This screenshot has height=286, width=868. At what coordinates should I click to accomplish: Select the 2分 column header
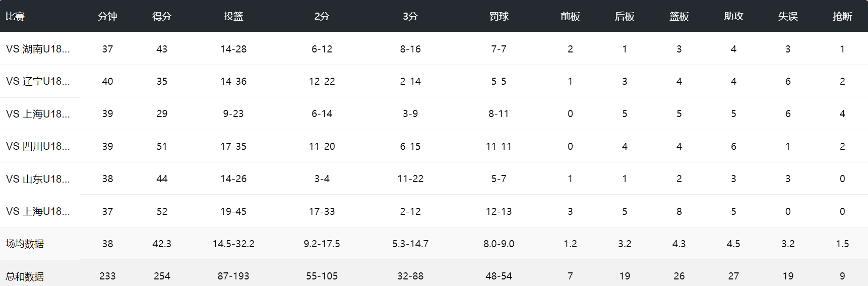click(x=322, y=16)
